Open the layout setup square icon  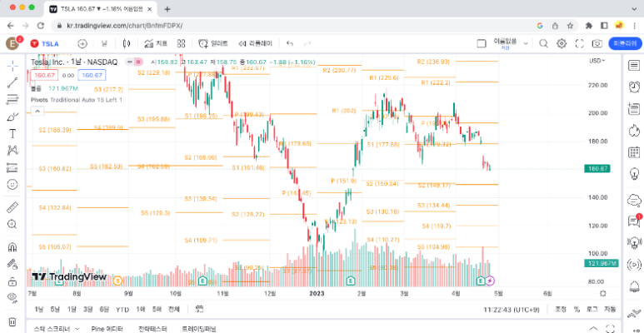tap(482, 43)
